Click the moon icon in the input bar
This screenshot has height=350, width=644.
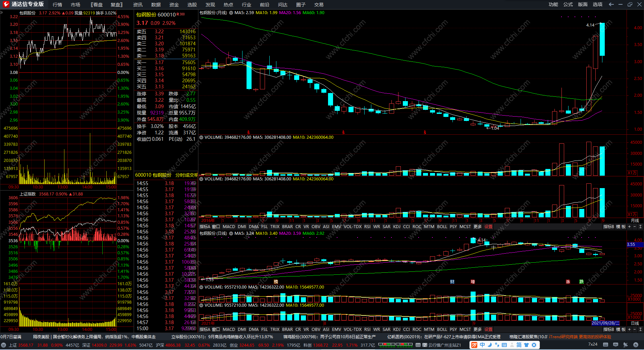[490, 345]
